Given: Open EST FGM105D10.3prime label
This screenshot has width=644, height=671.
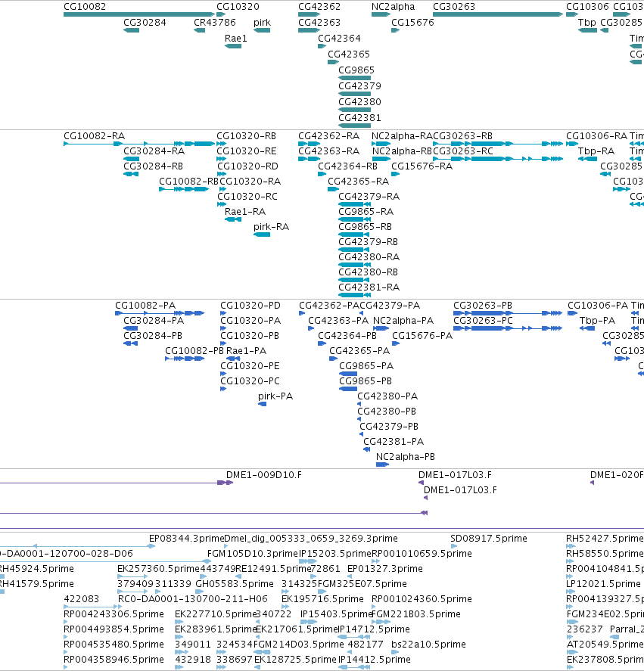Looking at the screenshot, I should click(x=253, y=554).
